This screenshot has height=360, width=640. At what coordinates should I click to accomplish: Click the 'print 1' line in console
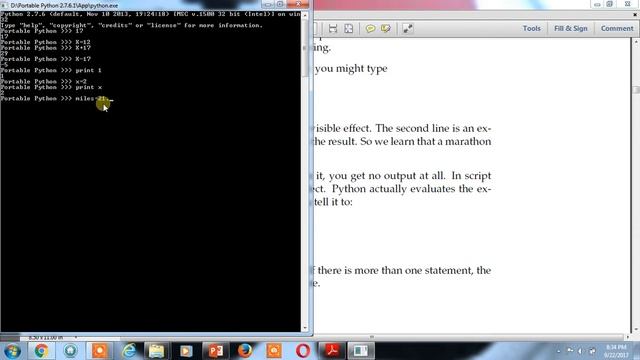point(51,70)
